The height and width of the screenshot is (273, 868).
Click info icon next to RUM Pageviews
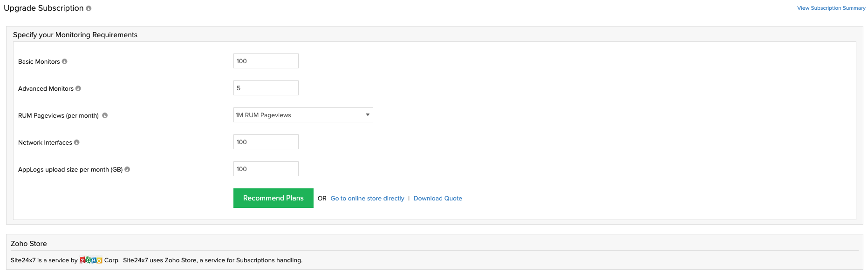coord(105,115)
